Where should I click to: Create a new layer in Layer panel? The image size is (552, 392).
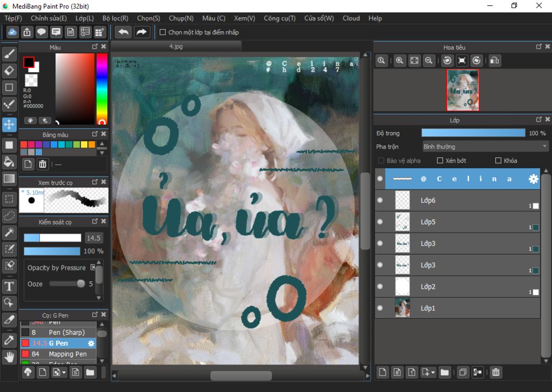tap(382, 372)
